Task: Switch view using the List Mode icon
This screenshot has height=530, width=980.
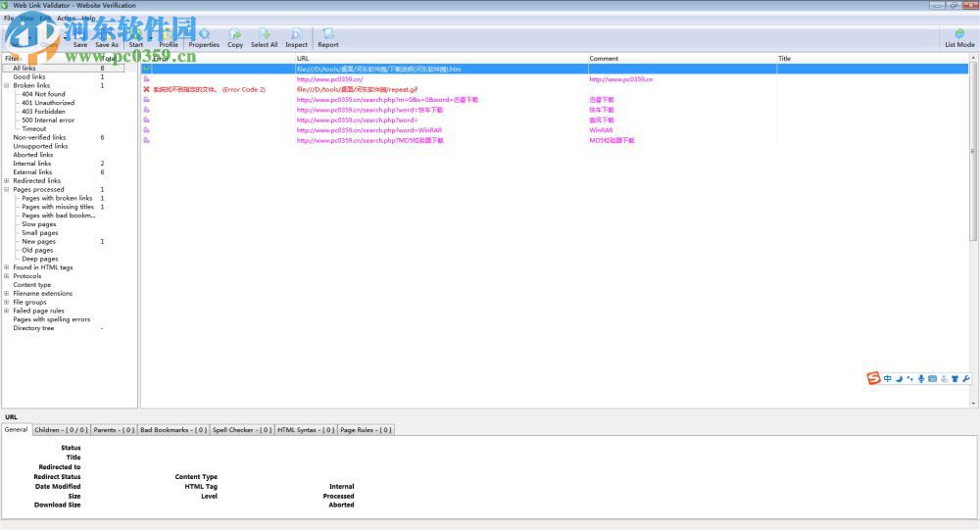Action: (x=959, y=37)
